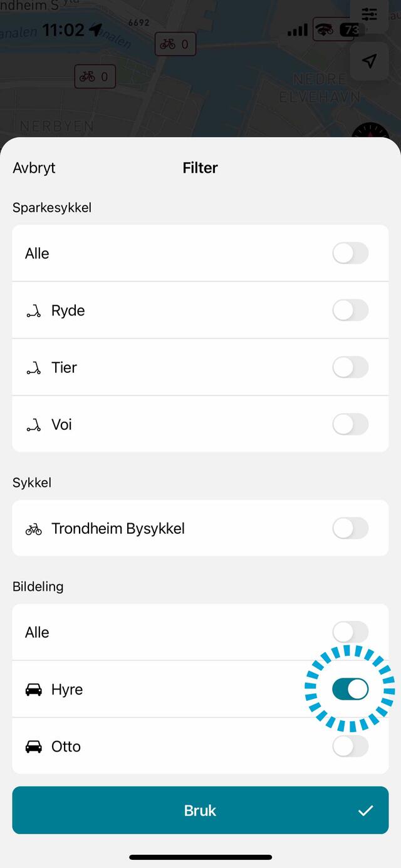
Task: Click the Ryde scooter icon
Action: (33, 310)
